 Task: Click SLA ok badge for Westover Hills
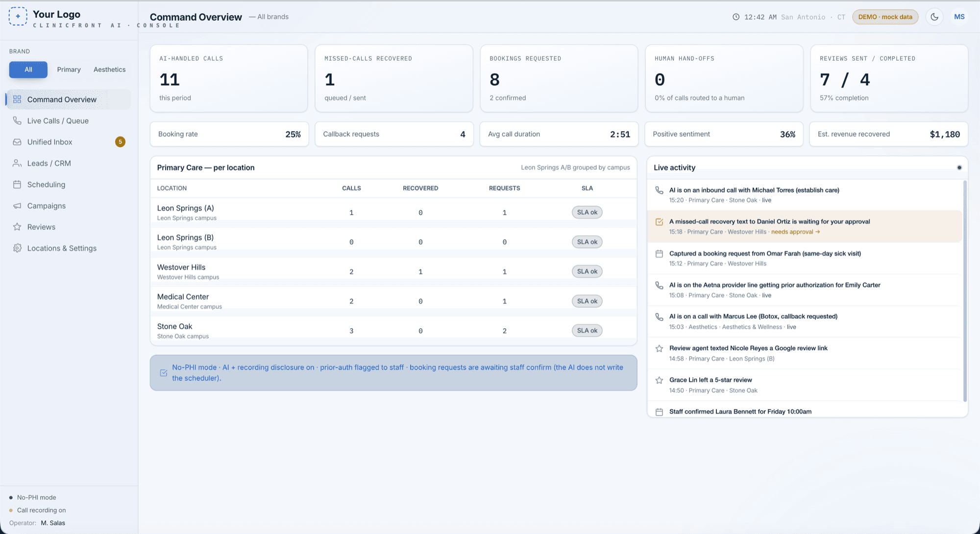point(587,271)
